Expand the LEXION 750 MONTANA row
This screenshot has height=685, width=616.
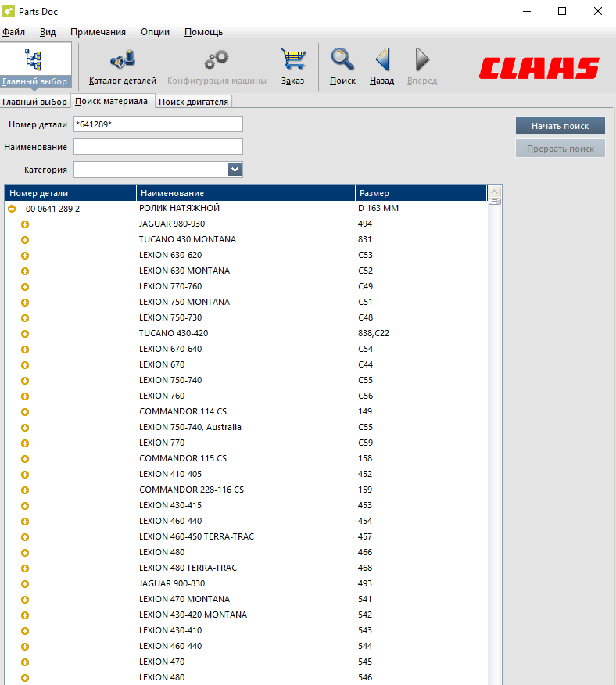coord(25,303)
